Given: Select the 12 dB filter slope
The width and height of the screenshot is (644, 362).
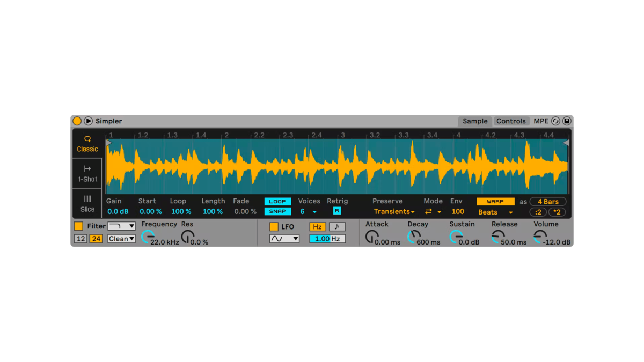Looking at the screenshot, I should 80,239.
